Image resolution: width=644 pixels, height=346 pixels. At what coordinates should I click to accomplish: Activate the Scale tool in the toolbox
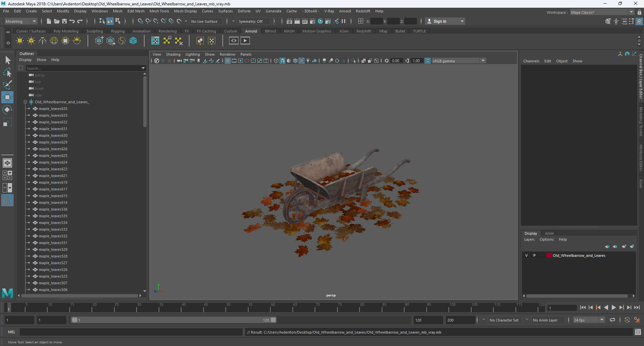[x=7, y=122]
